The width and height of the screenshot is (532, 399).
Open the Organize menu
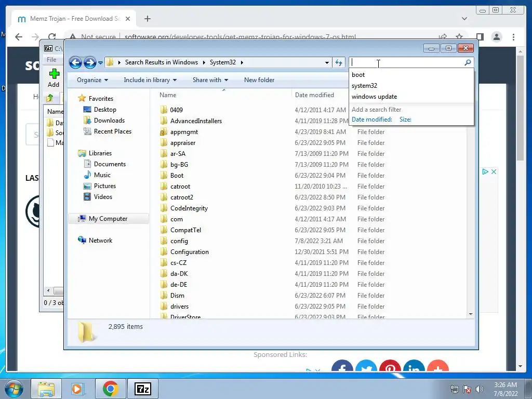pyautogui.click(x=92, y=80)
